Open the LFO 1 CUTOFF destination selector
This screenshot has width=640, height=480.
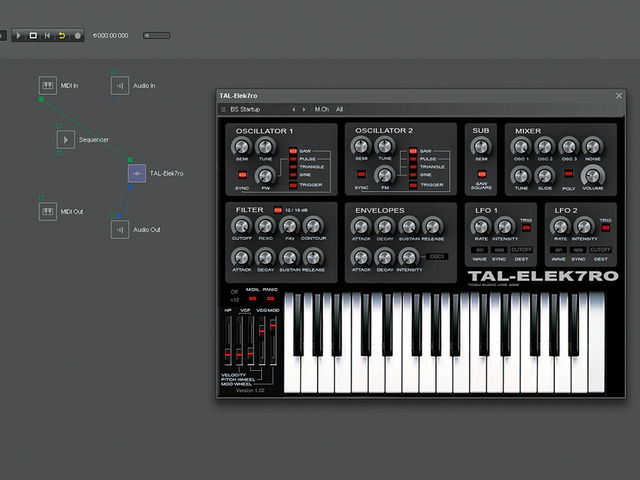click(x=522, y=250)
